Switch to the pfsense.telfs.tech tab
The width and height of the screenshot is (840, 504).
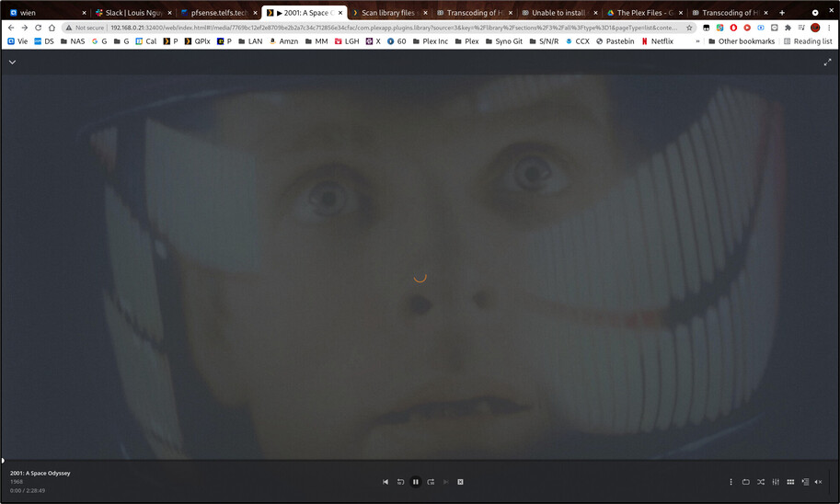pyautogui.click(x=219, y=12)
